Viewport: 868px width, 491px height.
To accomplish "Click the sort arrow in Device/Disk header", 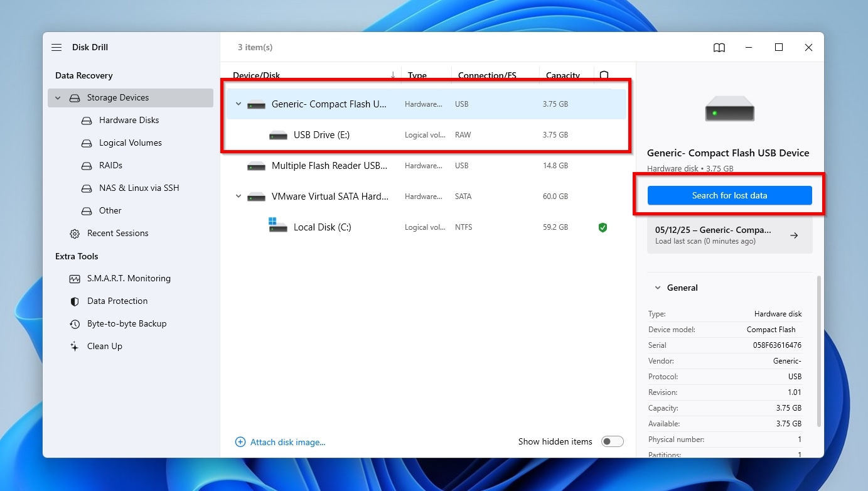I will click(393, 75).
